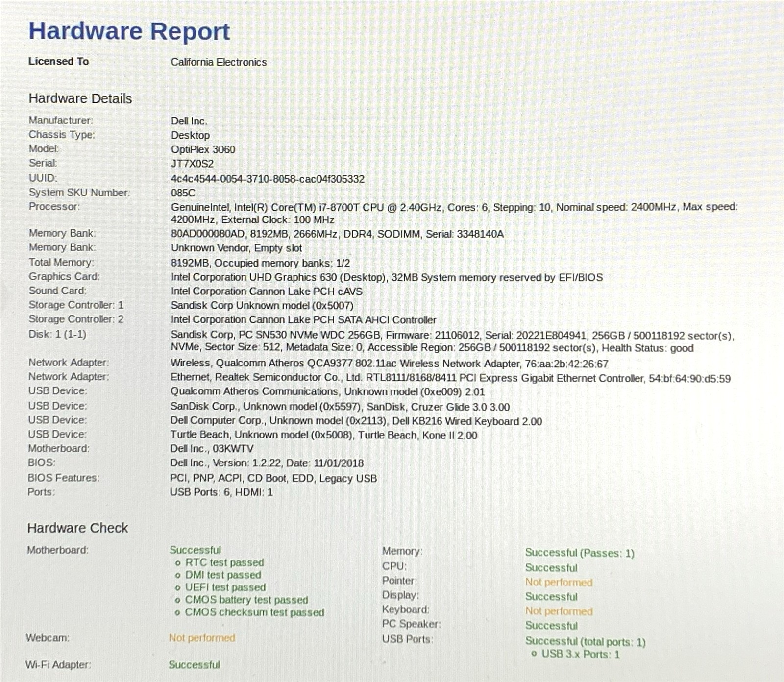The height and width of the screenshot is (682, 784).
Task: Select the model value OptiPlex 3060
Action: (203, 149)
